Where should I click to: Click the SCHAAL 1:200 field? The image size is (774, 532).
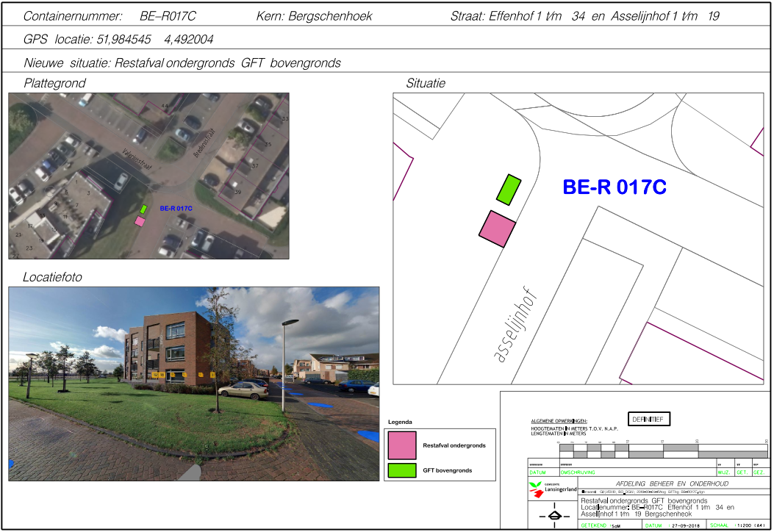pyautogui.click(x=737, y=526)
